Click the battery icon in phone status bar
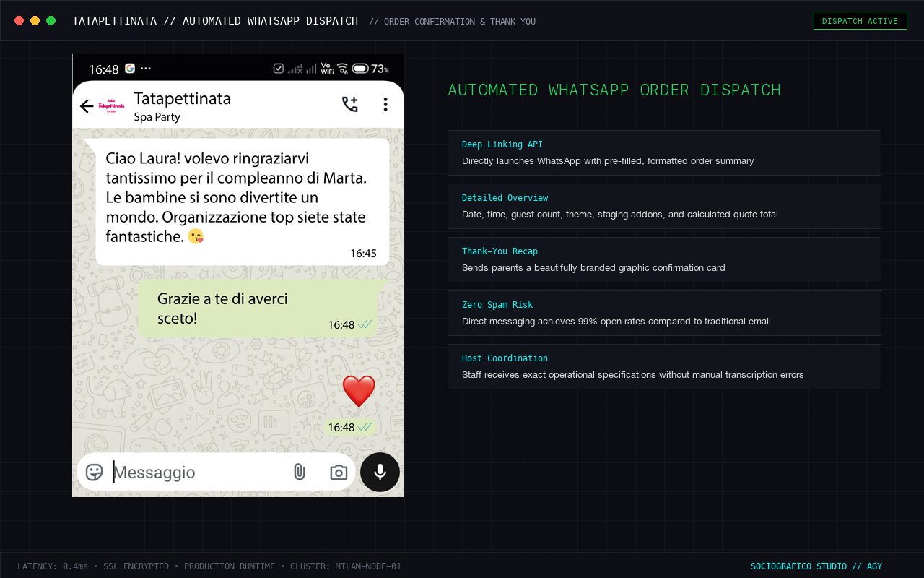 [x=360, y=69]
